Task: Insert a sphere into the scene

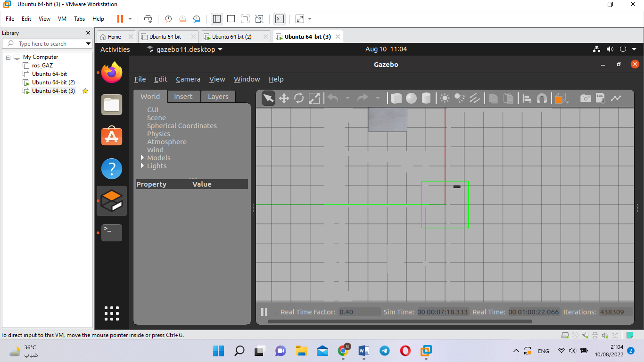Action: (x=411, y=99)
